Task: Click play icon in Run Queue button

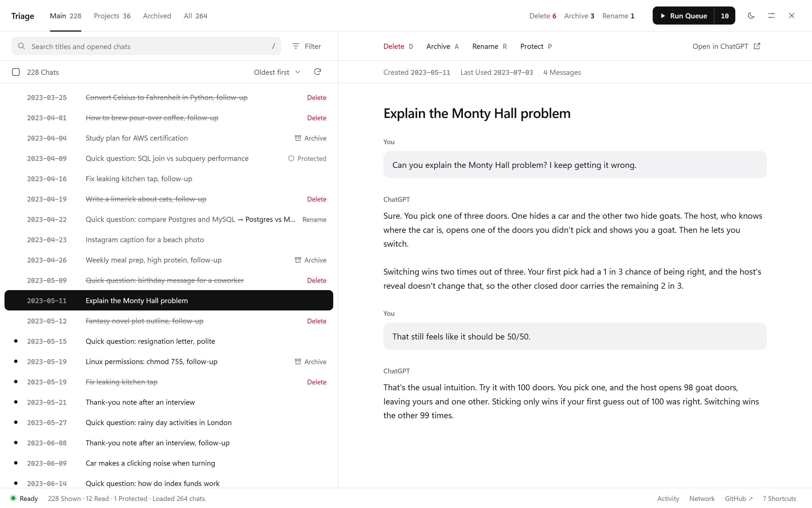Action: [x=663, y=16]
